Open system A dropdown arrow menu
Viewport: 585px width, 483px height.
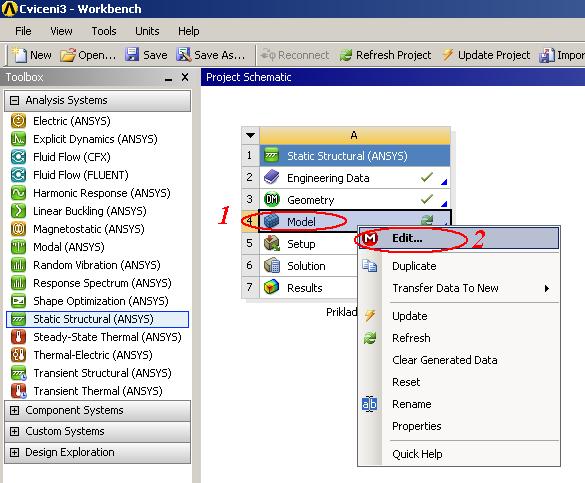250,135
